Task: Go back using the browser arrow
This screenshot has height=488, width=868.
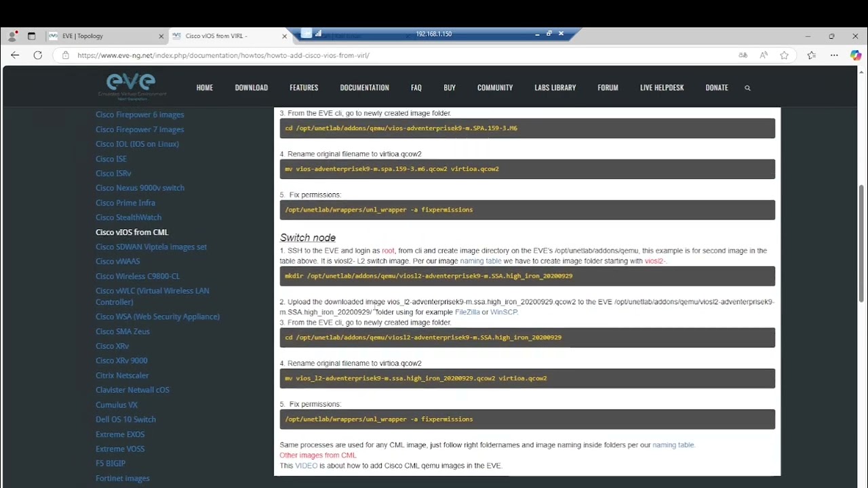Action: [x=15, y=55]
